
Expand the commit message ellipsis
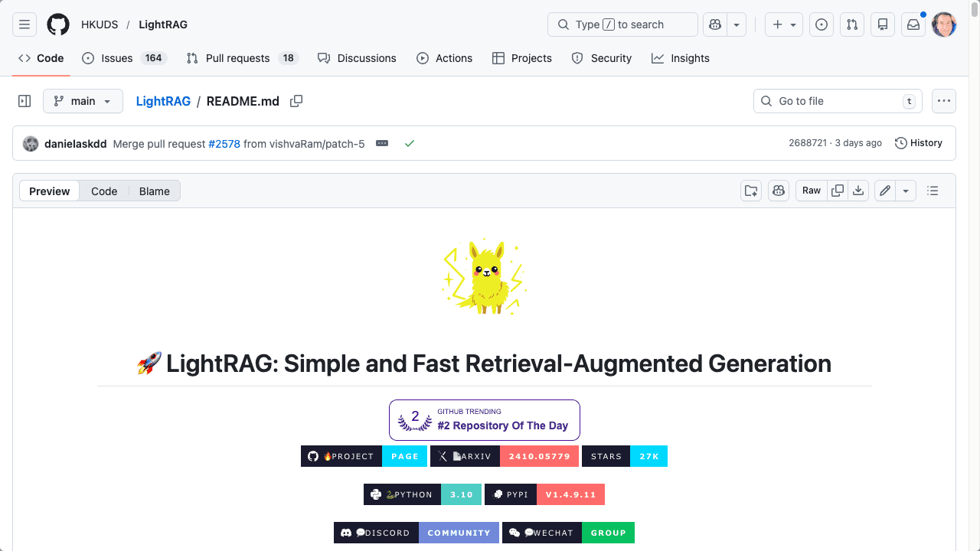tap(382, 143)
